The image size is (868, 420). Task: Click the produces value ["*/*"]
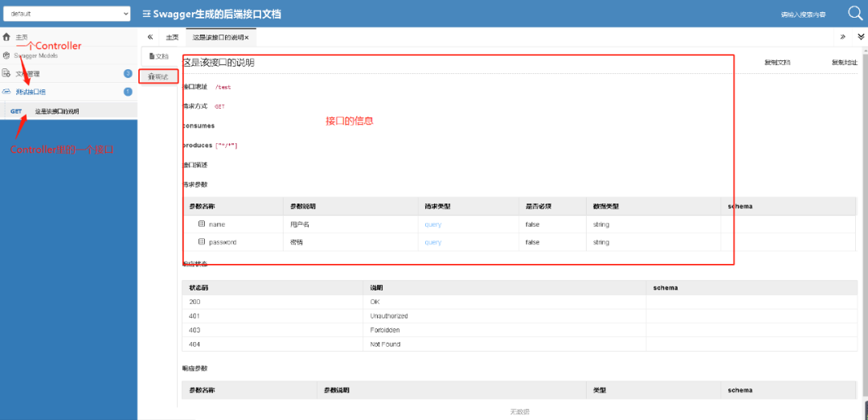coord(227,146)
